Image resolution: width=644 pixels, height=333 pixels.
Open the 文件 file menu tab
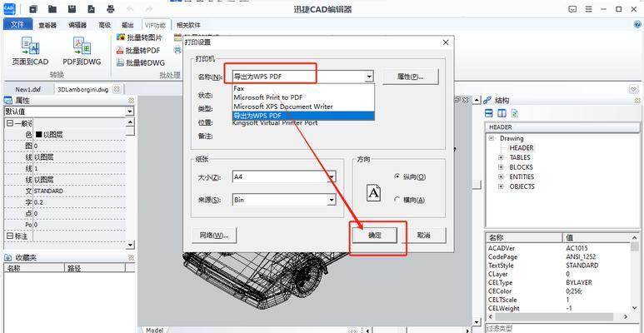point(17,24)
